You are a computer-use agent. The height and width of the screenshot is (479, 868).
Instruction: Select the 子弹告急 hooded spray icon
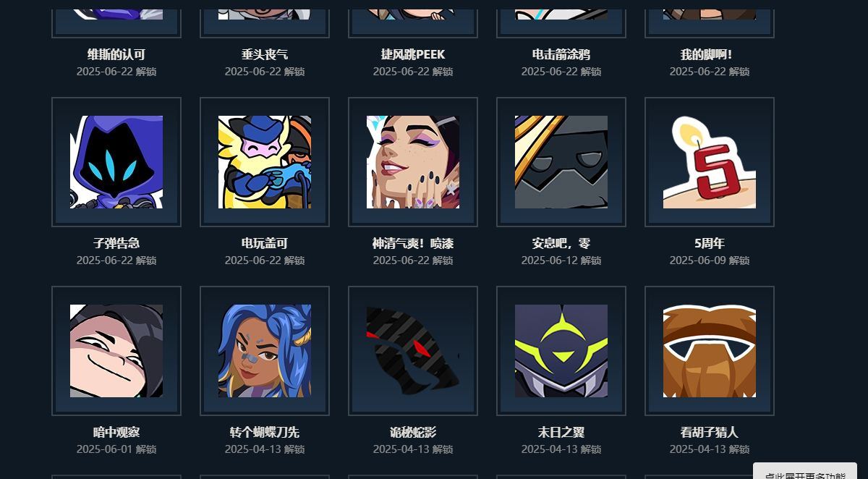tap(116, 162)
